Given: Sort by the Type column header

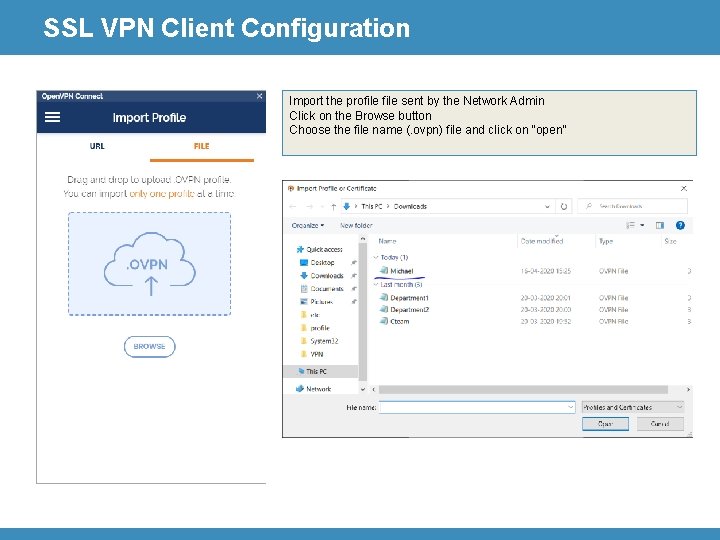Looking at the screenshot, I should 606,241.
